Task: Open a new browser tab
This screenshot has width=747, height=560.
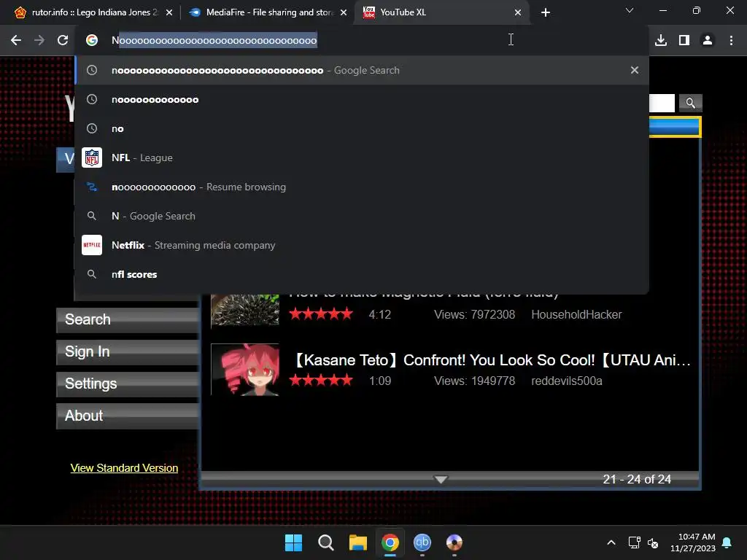Action: (546, 12)
